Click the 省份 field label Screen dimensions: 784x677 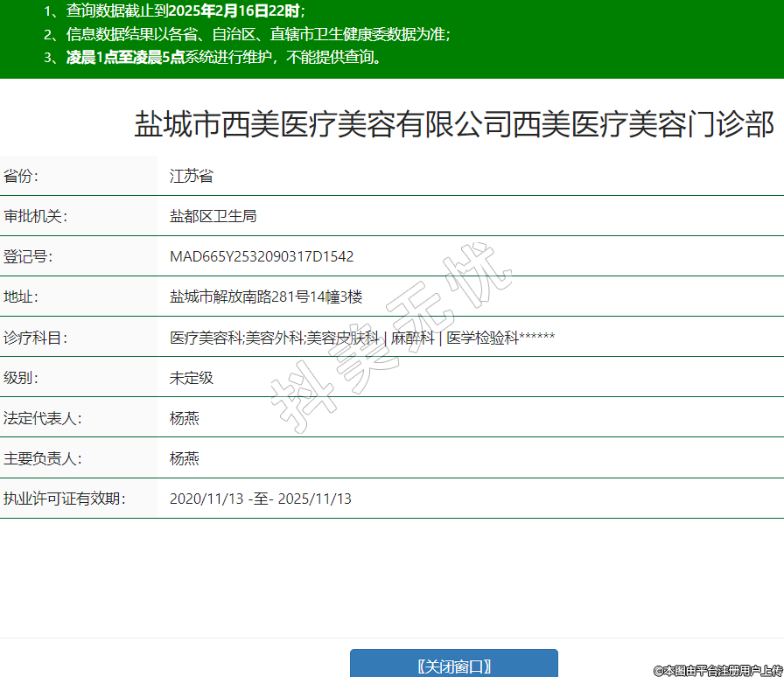(x=22, y=177)
